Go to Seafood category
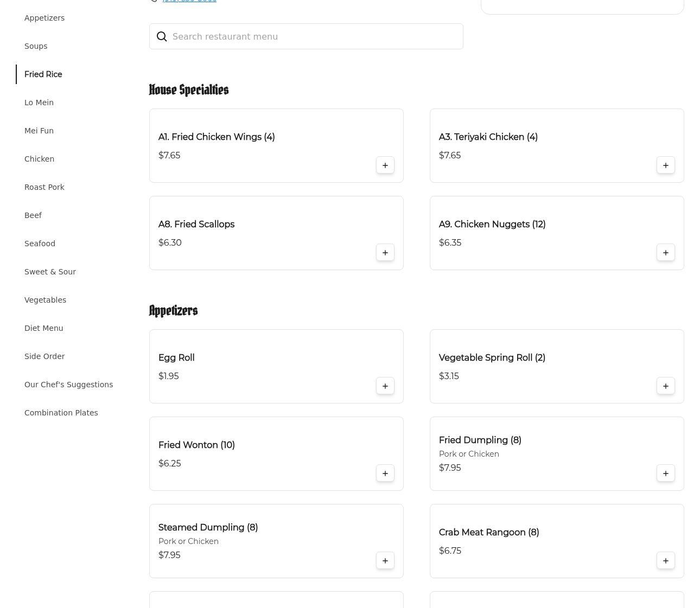This screenshot has height=608, width=700. pyautogui.click(x=40, y=244)
